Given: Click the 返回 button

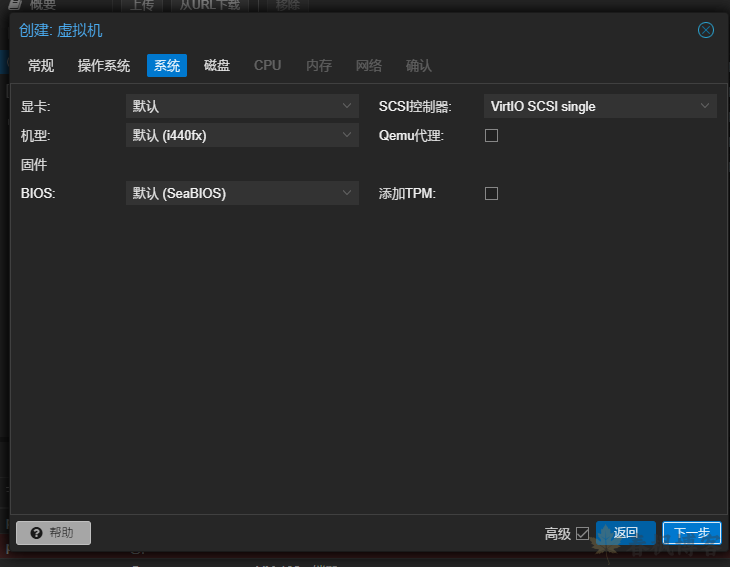Looking at the screenshot, I should pos(626,533).
